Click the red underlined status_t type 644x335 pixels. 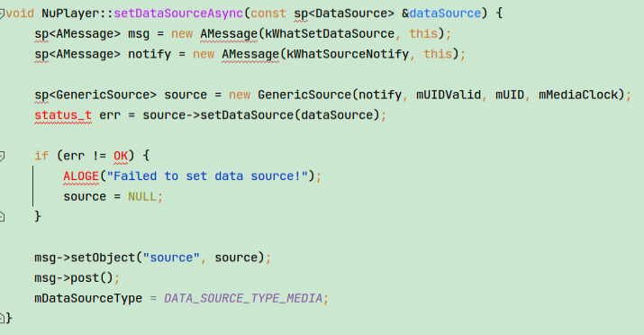63,115
